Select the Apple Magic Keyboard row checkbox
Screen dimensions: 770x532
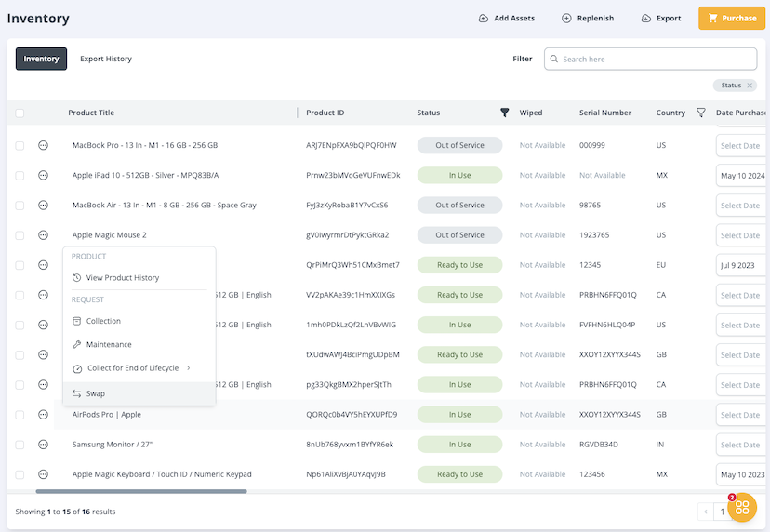point(20,474)
